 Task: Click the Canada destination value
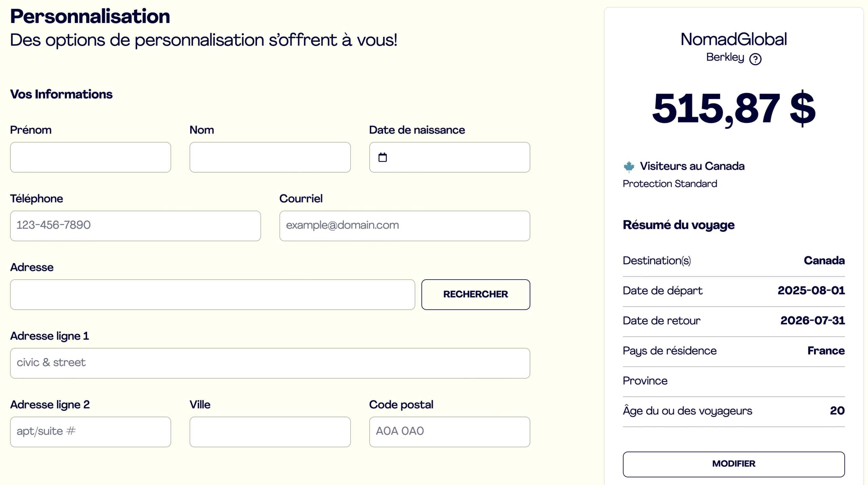[824, 261]
